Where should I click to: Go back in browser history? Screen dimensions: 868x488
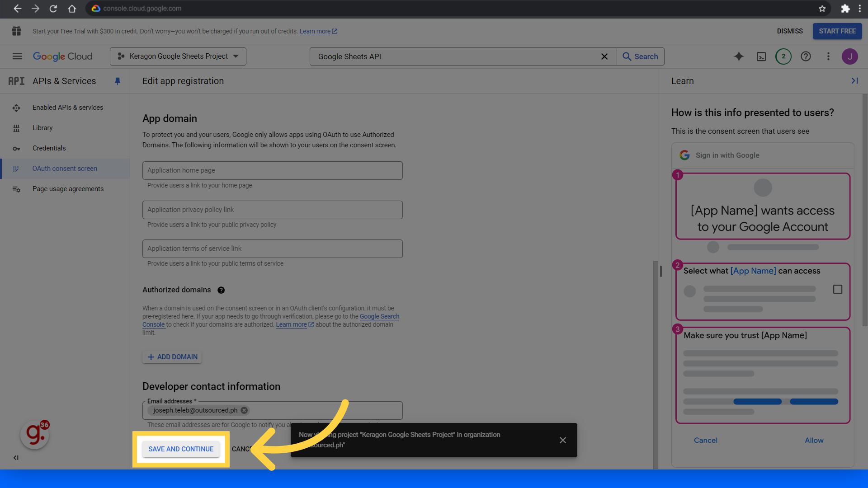click(17, 8)
